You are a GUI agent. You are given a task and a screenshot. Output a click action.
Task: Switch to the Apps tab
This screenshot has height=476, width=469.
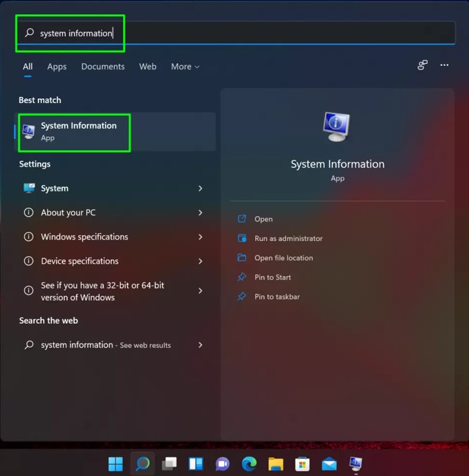point(57,67)
